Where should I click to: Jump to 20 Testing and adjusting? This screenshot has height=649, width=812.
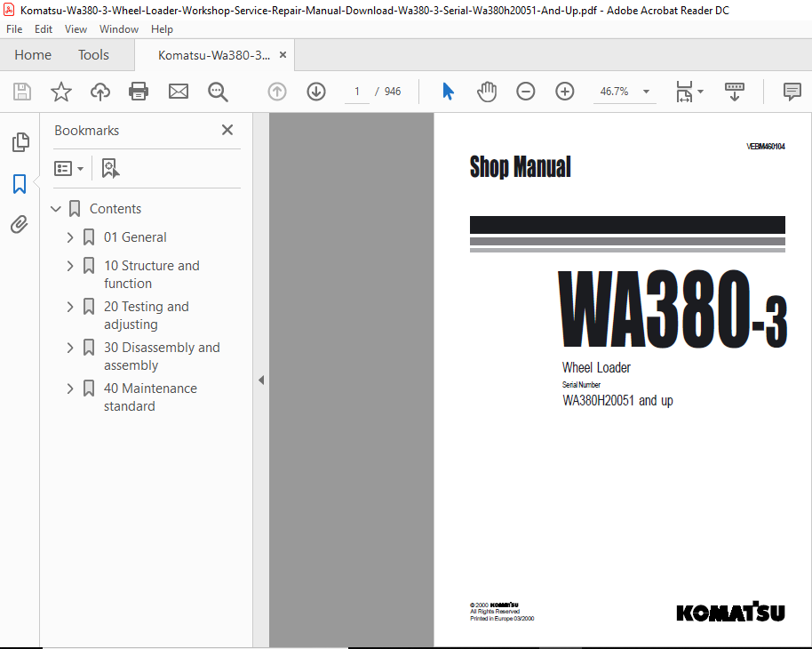pos(146,316)
